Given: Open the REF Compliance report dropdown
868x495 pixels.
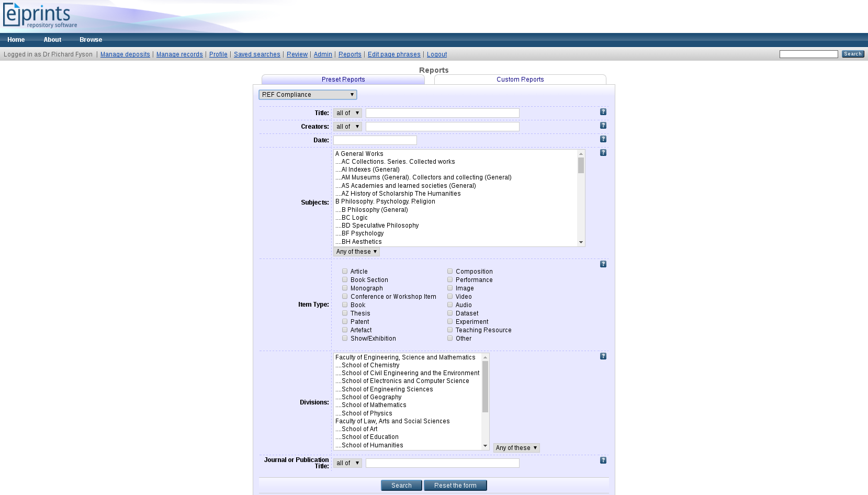Looking at the screenshot, I should tap(308, 95).
